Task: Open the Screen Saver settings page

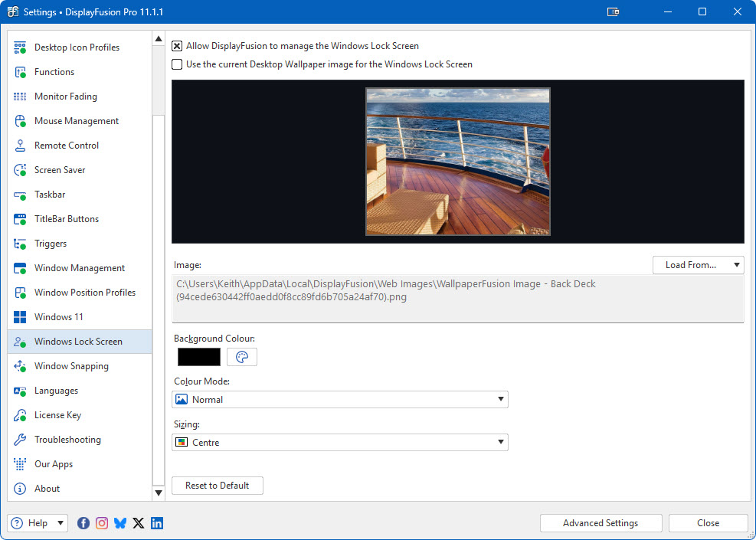Action: [60, 170]
